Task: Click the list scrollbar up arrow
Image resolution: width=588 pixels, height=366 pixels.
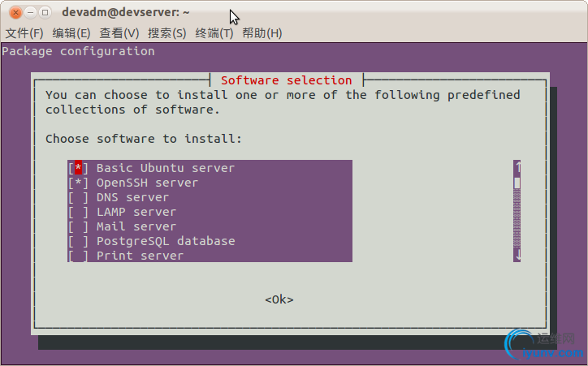Action: click(x=517, y=166)
